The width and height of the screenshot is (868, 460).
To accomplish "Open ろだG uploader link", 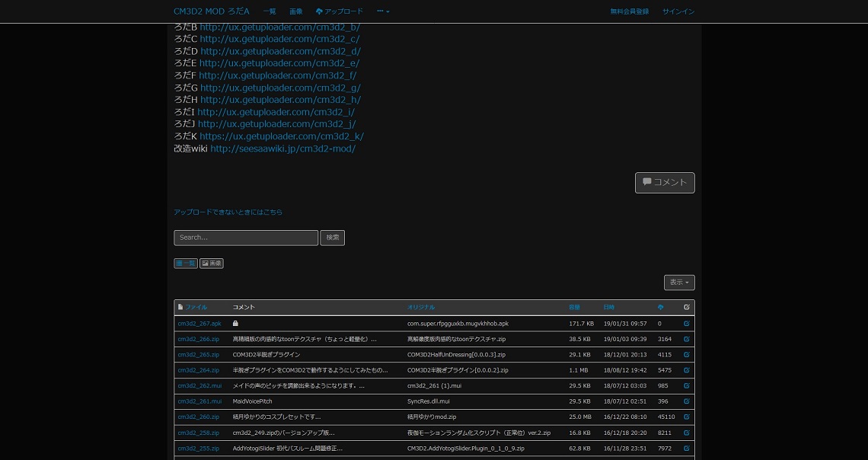I will (281, 88).
